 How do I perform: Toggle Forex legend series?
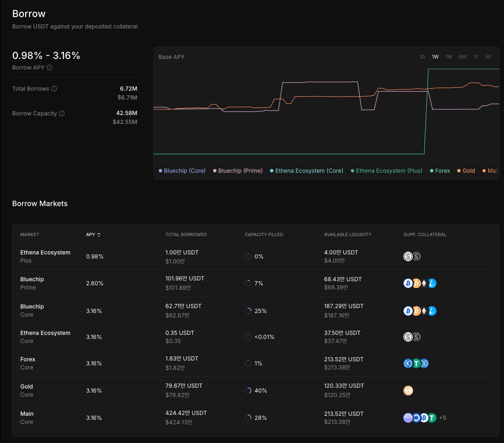[440, 171]
